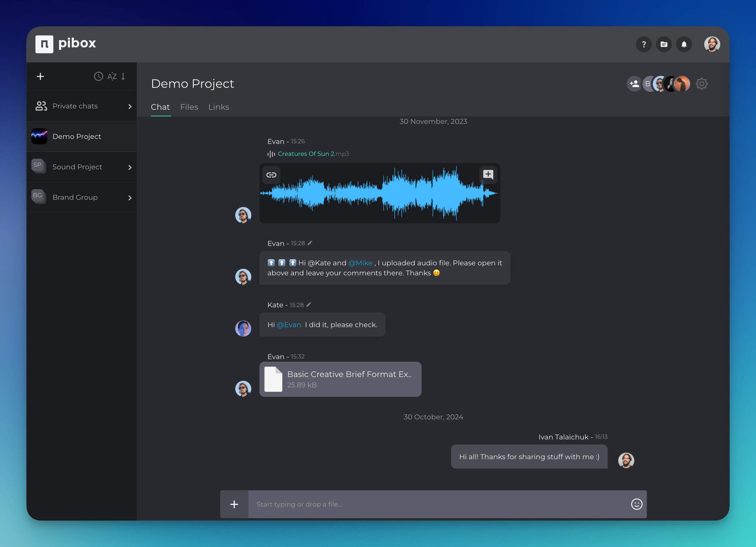Screen dimensions: 756x547
Task: Open the files folder icon in header
Action: [664, 44]
